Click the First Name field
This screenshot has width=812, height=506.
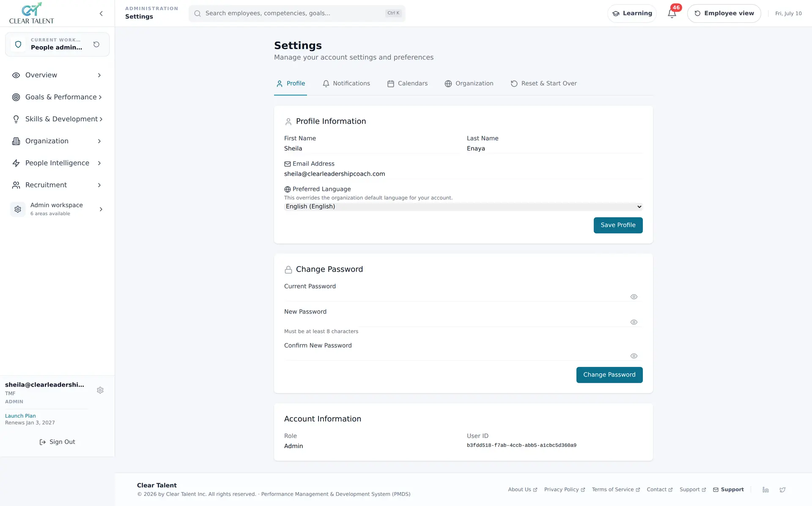coord(372,149)
